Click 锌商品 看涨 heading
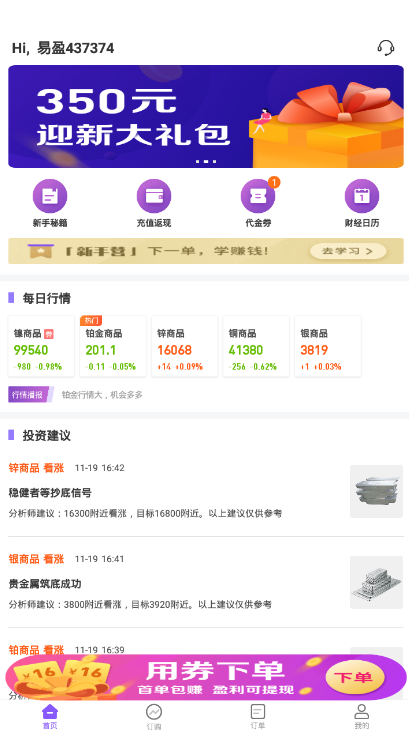Viewport: 409px width, 732px height. 36,468
